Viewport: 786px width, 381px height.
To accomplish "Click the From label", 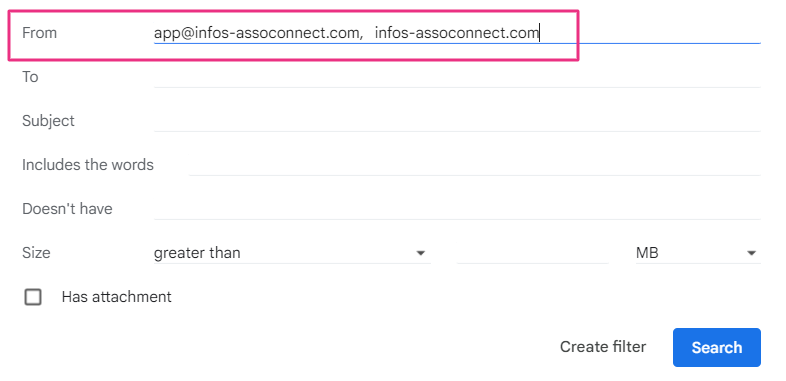I will [x=39, y=33].
